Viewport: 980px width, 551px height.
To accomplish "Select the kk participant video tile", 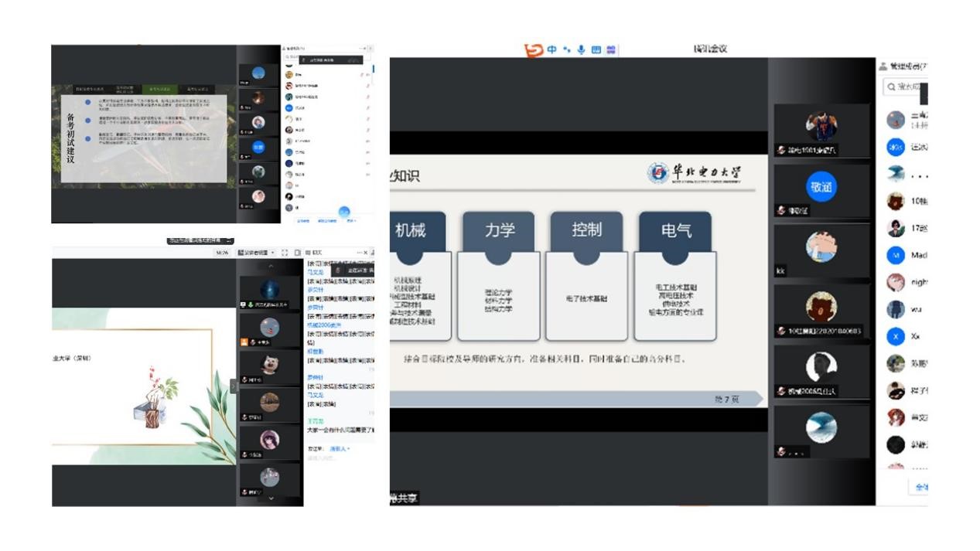I will (821, 249).
